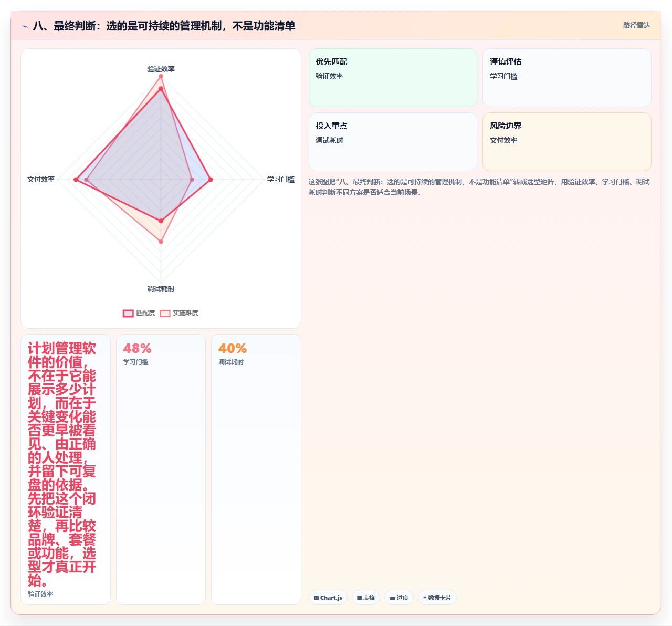This screenshot has height=626, width=672.
Task: Click the lightning icon before the section title
Action: (x=25, y=26)
